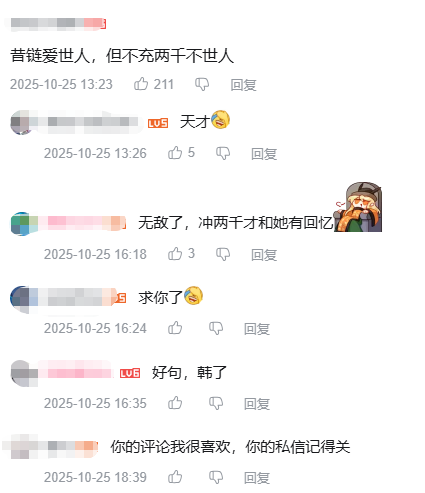This screenshot has width=425, height=493.
Task: Like the comment with 211 likes
Action: (141, 84)
